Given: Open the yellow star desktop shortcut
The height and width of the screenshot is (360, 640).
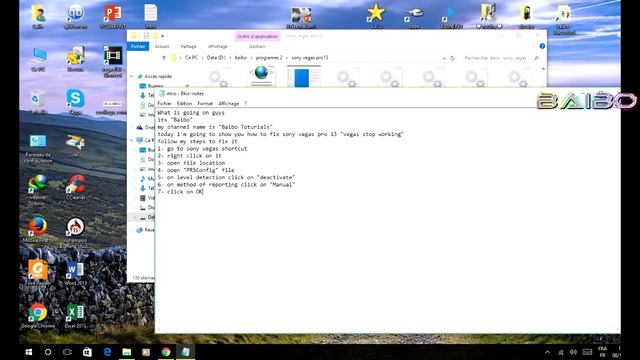Looking at the screenshot, I should [376, 16].
